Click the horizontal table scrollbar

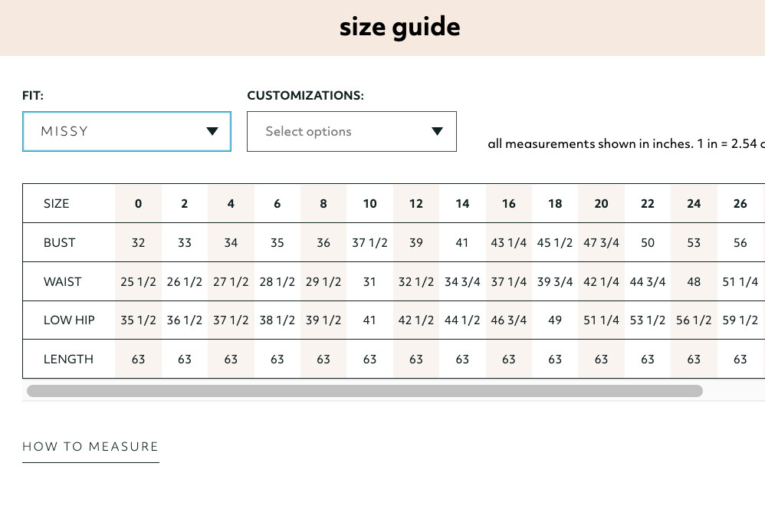[364, 391]
